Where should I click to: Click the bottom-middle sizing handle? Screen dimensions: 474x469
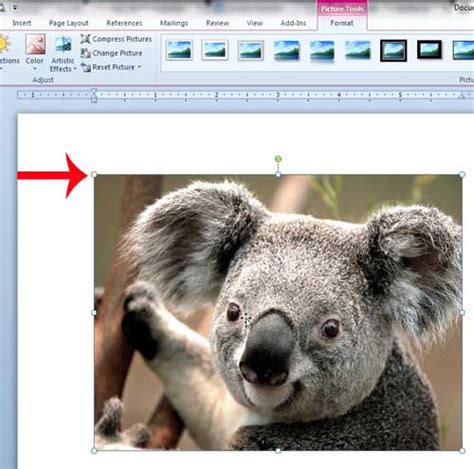click(278, 451)
